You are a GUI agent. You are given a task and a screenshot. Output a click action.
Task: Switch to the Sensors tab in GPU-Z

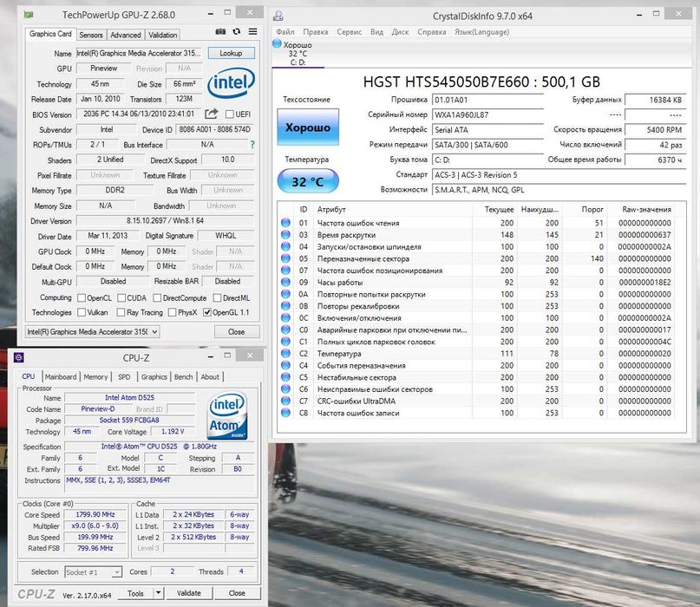point(91,35)
